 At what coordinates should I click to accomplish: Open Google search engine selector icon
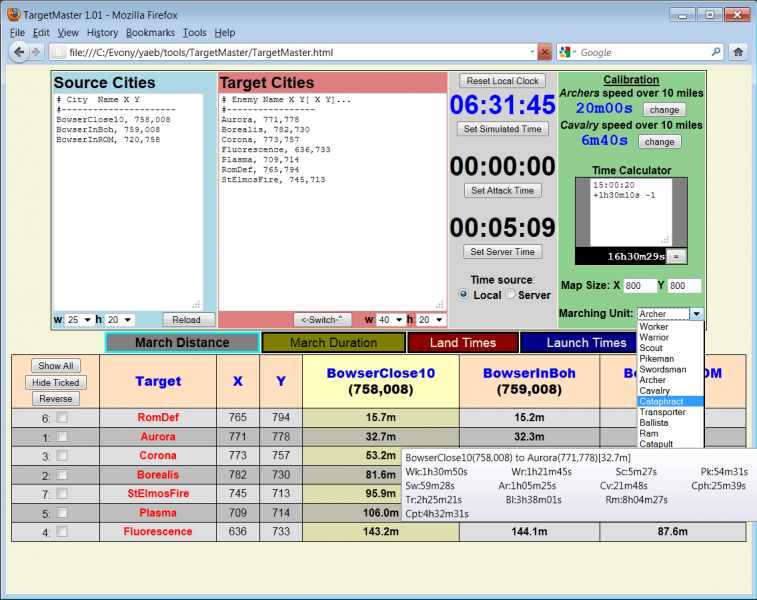pyautogui.click(x=567, y=52)
